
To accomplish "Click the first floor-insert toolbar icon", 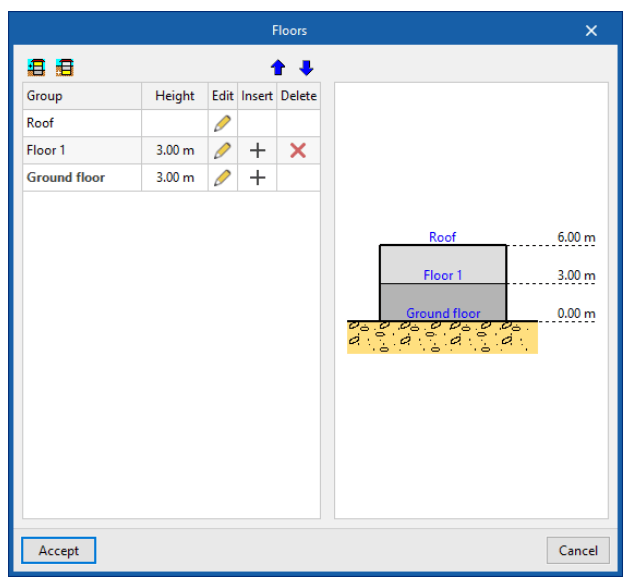I will (36, 67).
